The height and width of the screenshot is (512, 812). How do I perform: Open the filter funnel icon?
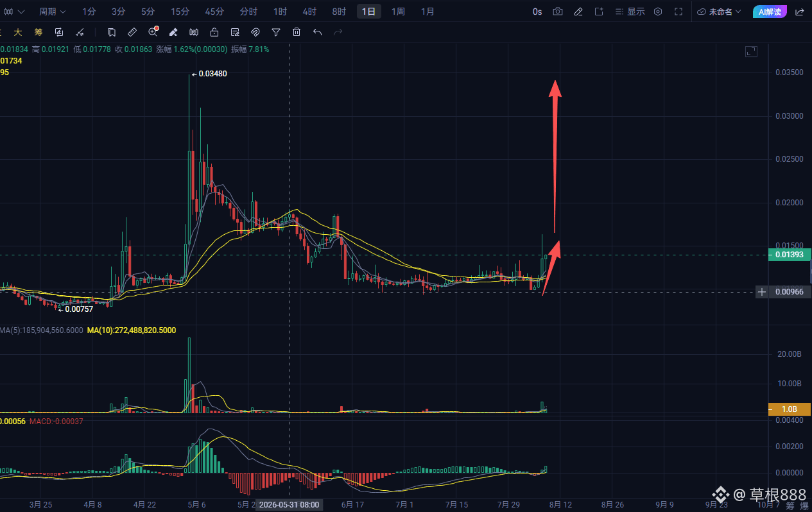(x=276, y=32)
